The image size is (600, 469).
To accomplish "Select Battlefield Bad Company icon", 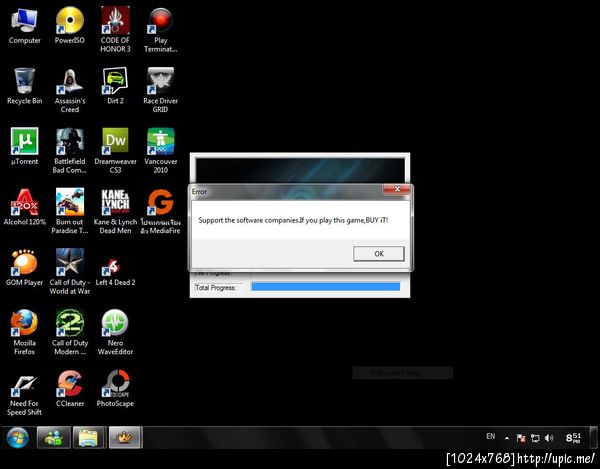I will tap(70, 151).
